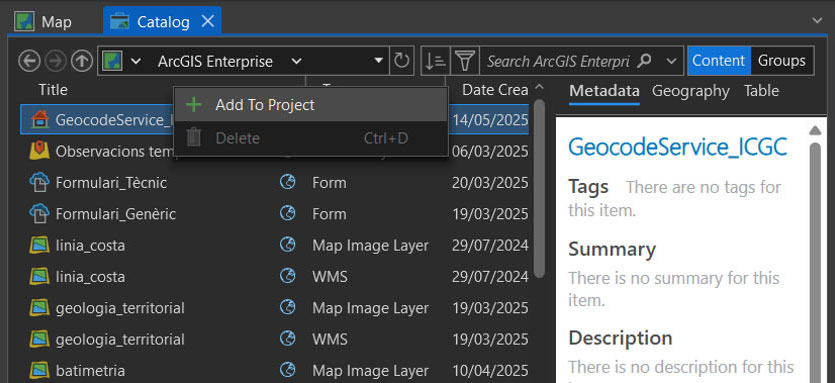This screenshot has width=835, height=383.
Task: Sort by the Date Created column header
Action: (495, 90)
